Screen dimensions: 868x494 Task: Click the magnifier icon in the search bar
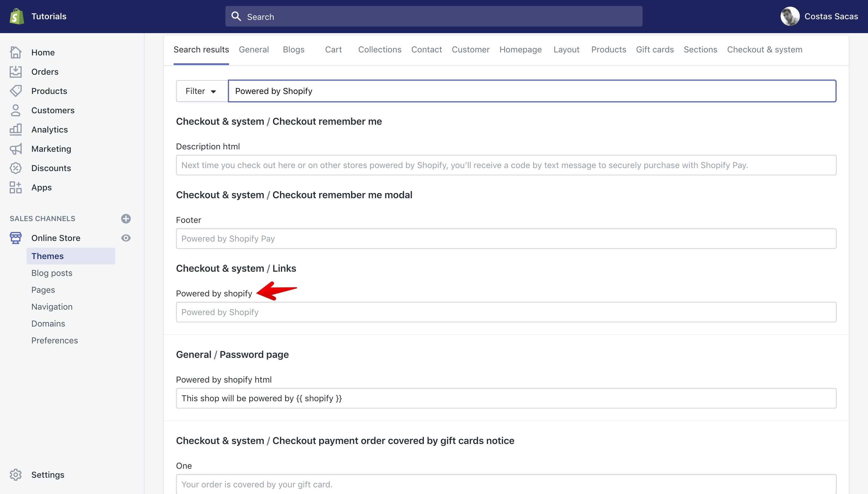(x=236, y=16)
